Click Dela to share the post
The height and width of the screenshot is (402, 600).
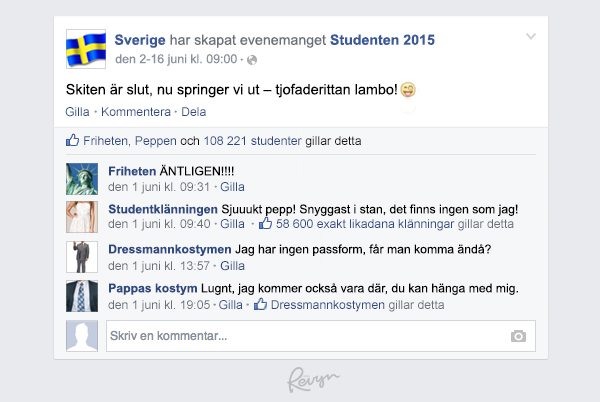click(194, 112)
